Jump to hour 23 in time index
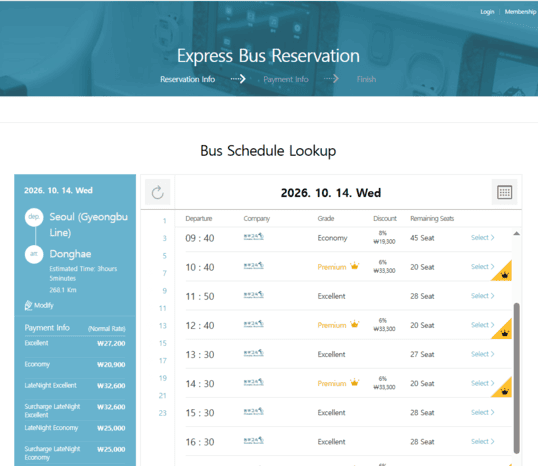Viewport: 538px width, 466px height. [x=163, y=413]
